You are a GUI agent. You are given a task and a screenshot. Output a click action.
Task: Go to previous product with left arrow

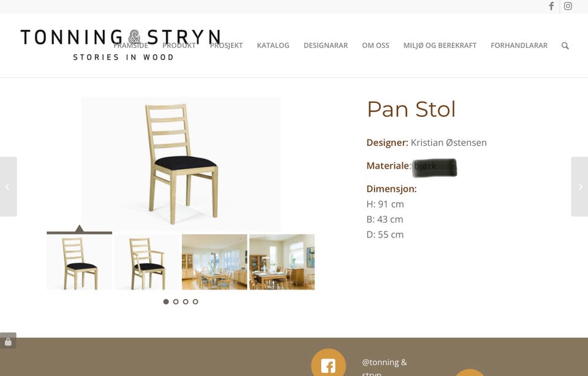coord(8,187)
